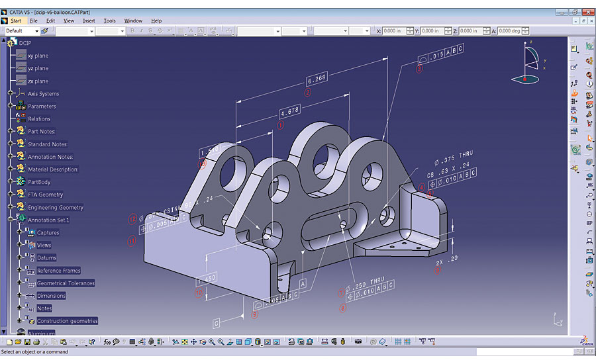Expand the Axis Systems tree node
This screenshot has height=364, width=596.
click(x=11, y=93)
